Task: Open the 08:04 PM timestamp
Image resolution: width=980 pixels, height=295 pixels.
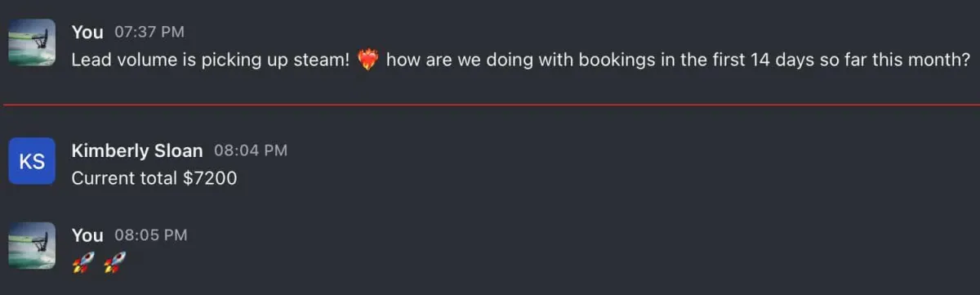Action: (x=251, y=151)
